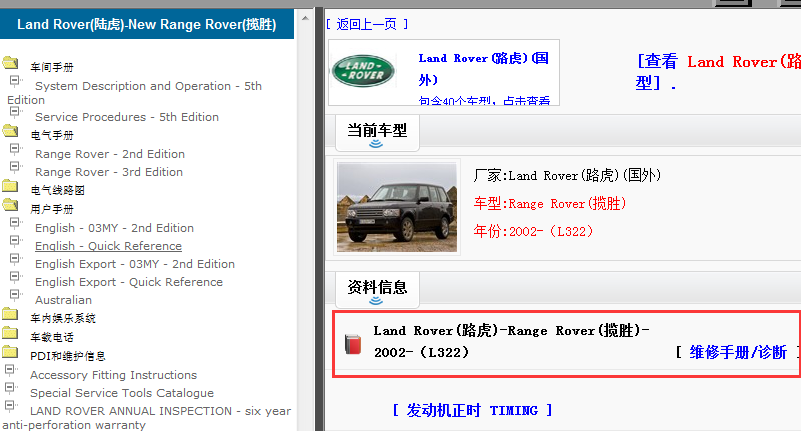Click document icon beside Range Rover - 2nd Edition
The height and width of the screenshot is (431, 801).
15,149
